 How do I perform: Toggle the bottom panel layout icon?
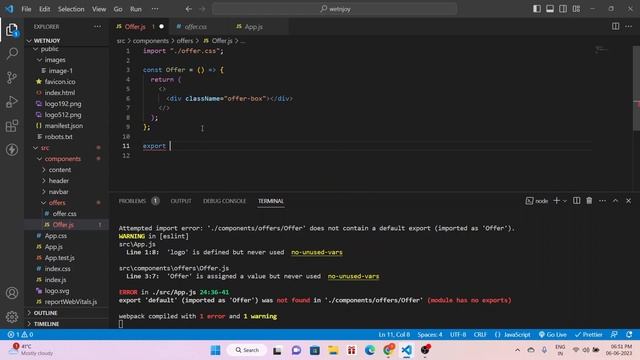tap(550, 9)
